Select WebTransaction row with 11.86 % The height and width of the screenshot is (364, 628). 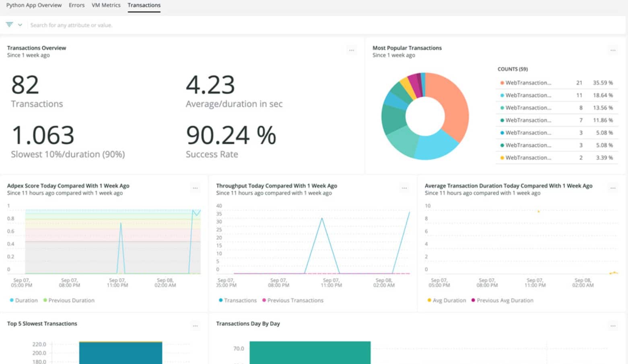pos(557,120)
